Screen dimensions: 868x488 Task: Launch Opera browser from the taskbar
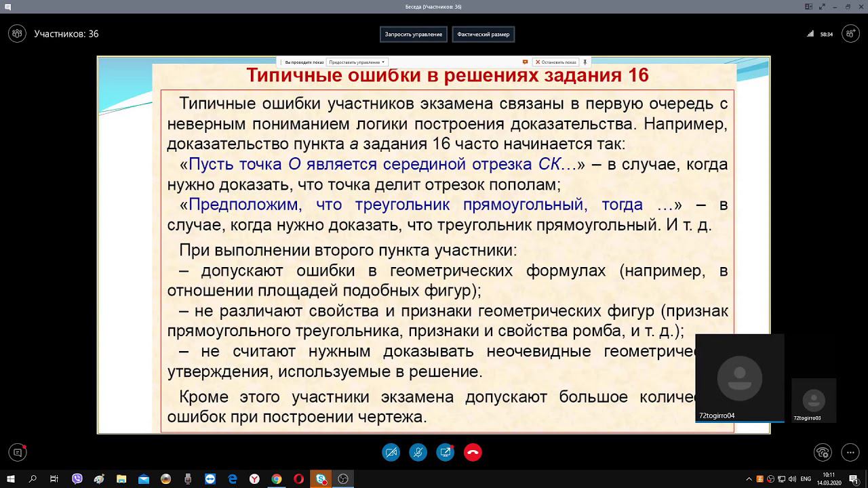click(299, 479)
